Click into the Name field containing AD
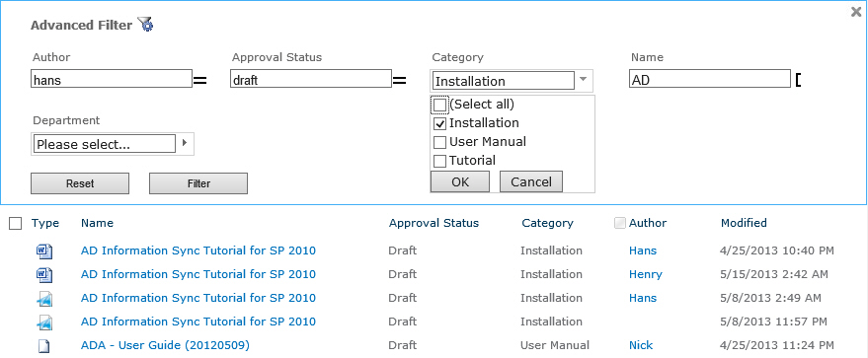The width and height of the screenshot is (868, 358). click(710, 79)
